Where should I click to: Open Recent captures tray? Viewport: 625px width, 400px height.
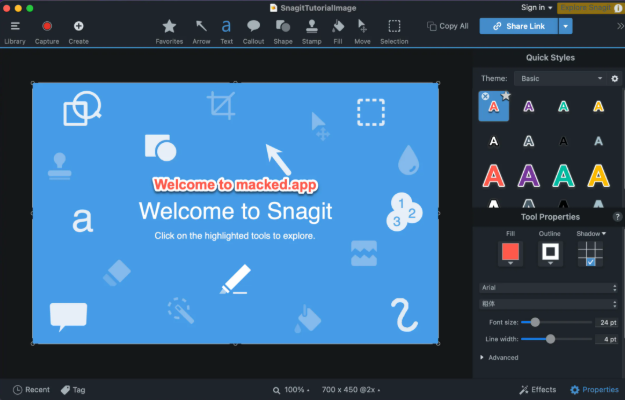[31, 390]
